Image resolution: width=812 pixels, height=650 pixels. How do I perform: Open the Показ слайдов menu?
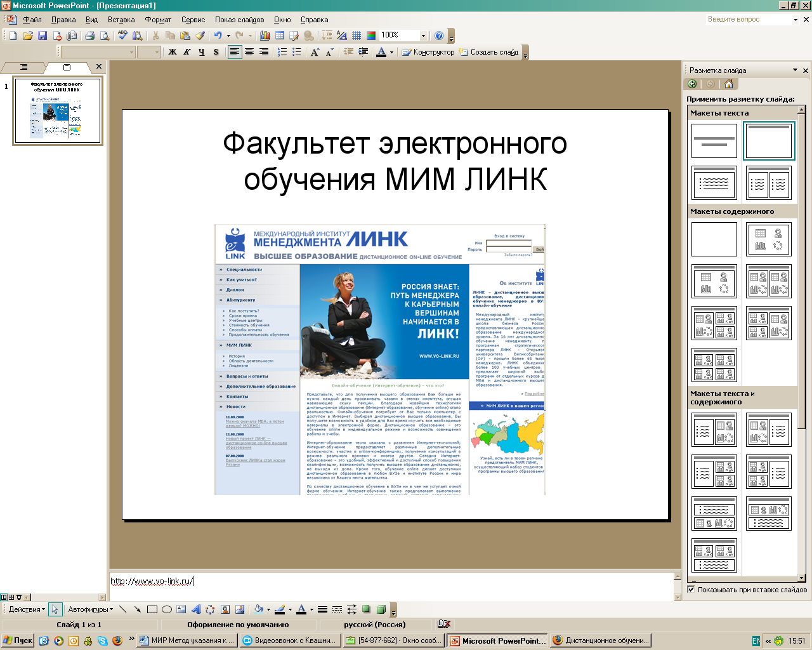tap(239, 20)
